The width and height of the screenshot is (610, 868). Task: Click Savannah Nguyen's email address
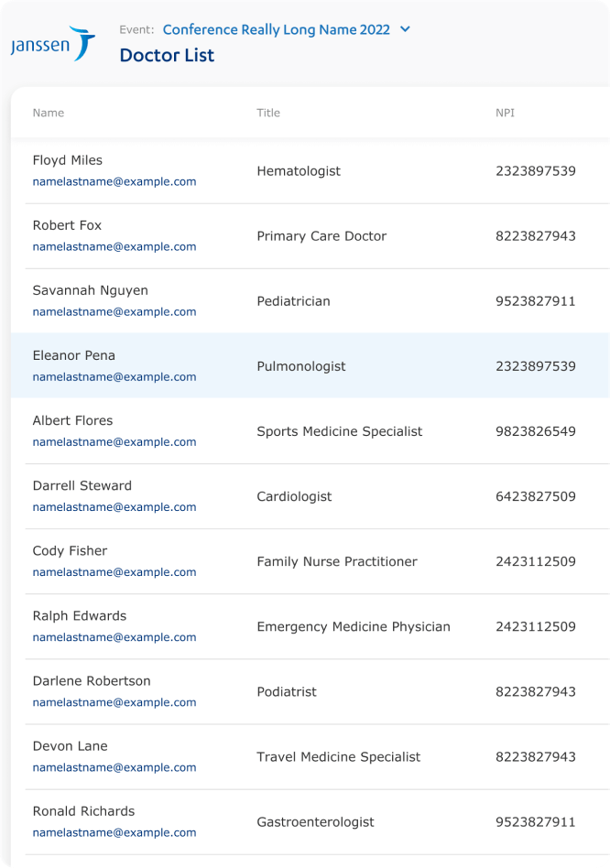pos(114,311)
